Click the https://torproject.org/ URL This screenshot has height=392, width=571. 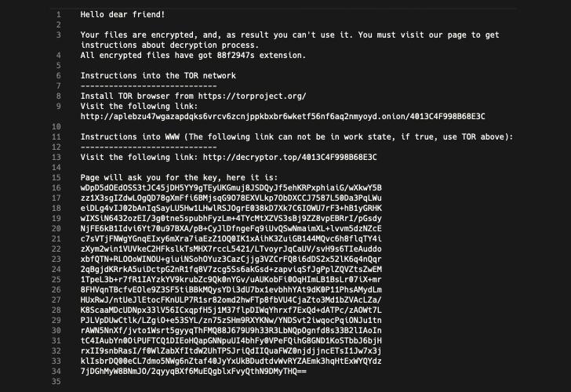point(252,96)
